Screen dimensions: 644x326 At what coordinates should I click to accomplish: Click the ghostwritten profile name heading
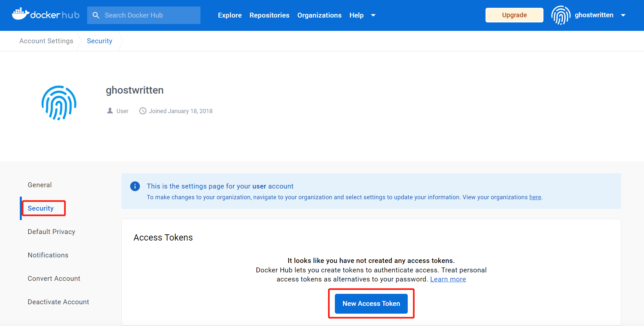[135, 90]
